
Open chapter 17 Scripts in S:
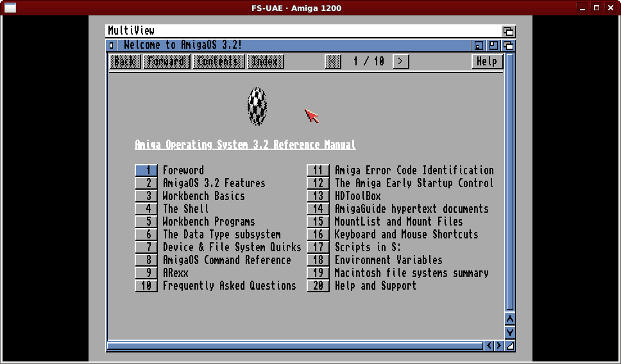[x=318, y=247]
